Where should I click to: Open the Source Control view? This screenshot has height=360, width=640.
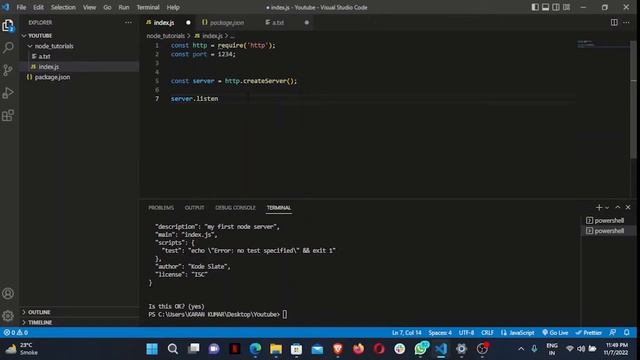(x=8, y=70)
